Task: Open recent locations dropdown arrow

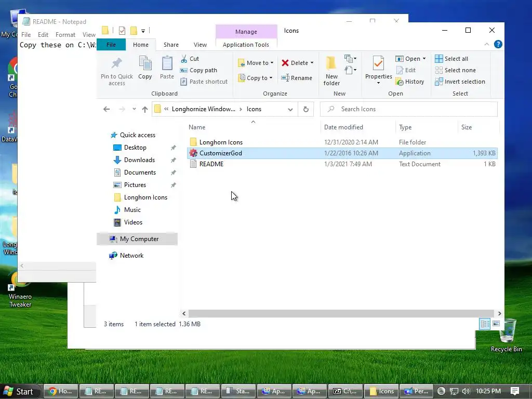Action: (134, 109)
